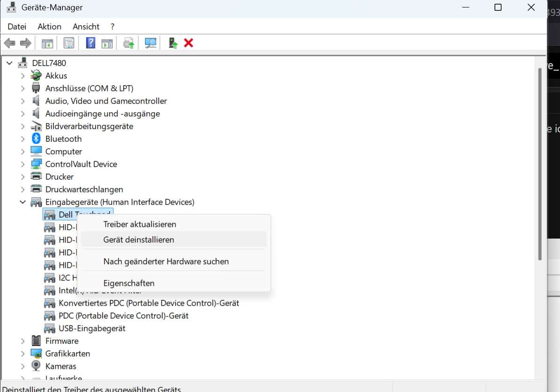560x392 pixels.
Task: Open the ? help menu
Action: pos(112,27)
